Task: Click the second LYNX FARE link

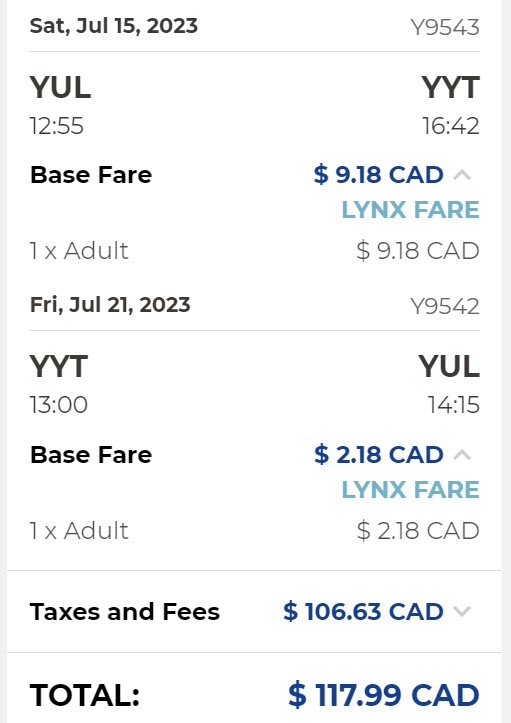Action: pos(410,490)
